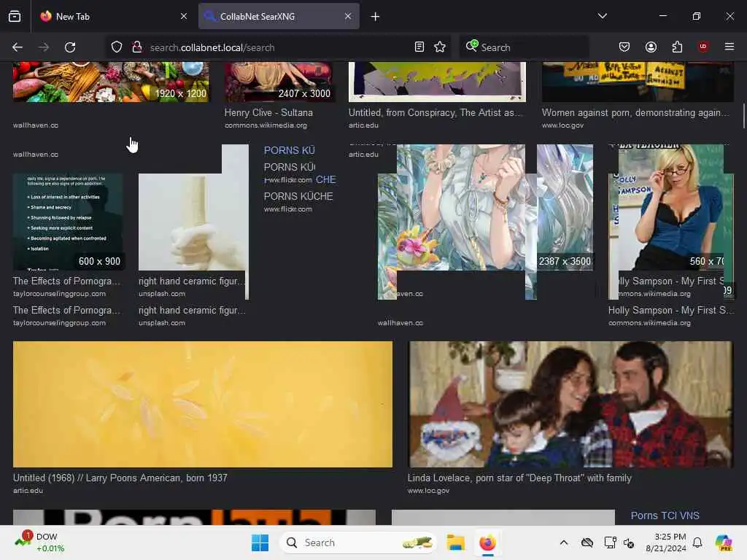Open the Firefox hamburger menu

[x=729, y=47]
